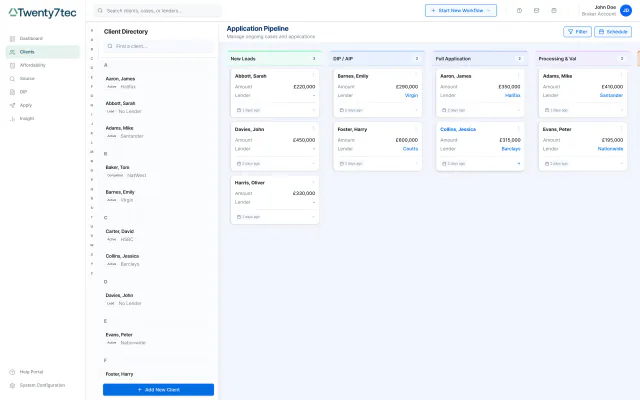Click the Halifax lender link on Aaron card
640x400 pixels.
(x=512, y=96)
